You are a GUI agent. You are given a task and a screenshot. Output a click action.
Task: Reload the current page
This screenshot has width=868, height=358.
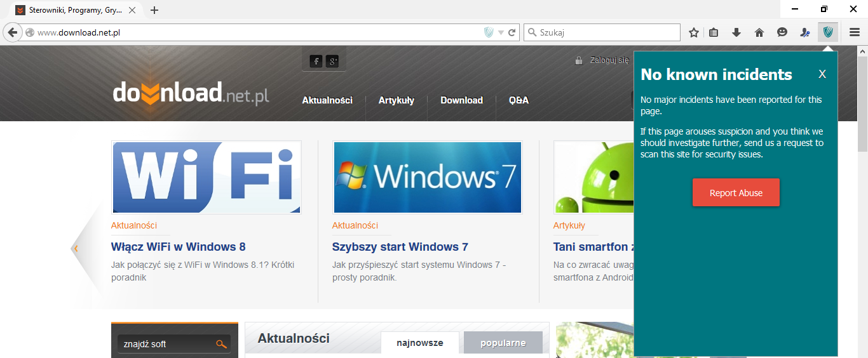pyautogui.click(x=512, y=32)
